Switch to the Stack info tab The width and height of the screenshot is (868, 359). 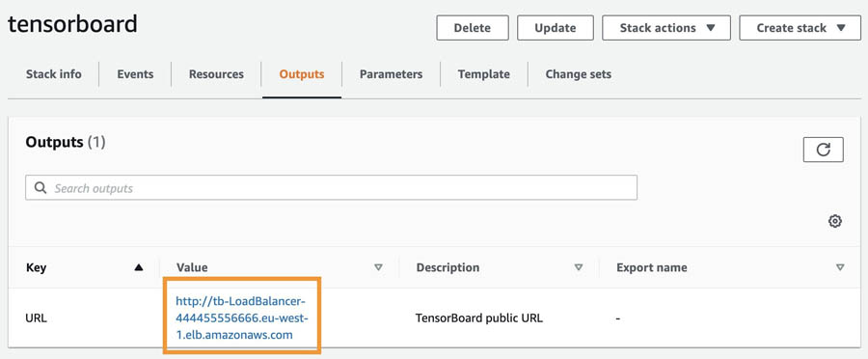click(x=54, y=74)
